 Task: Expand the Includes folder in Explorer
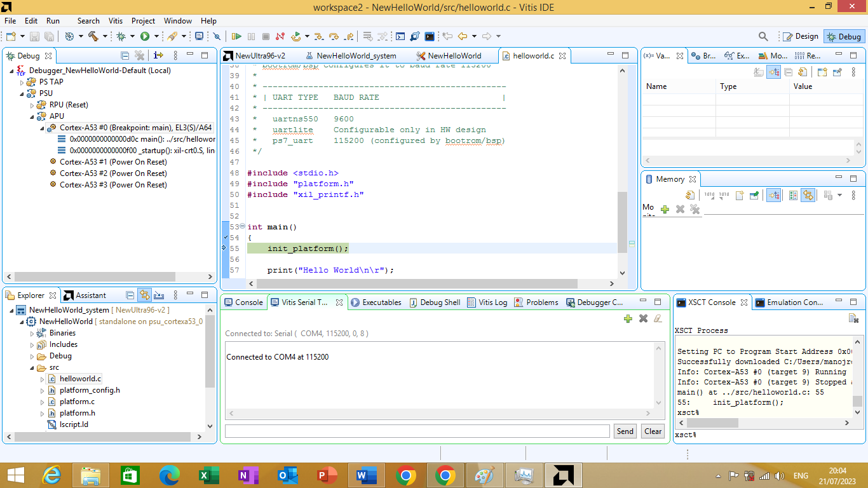coord(32,344)
